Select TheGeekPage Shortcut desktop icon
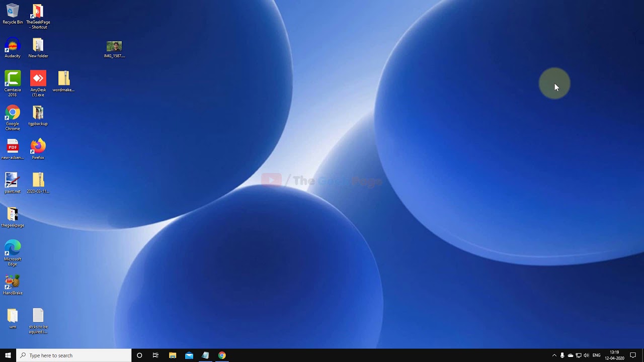This screenshot has height=362, width=644. coord(38,16)
